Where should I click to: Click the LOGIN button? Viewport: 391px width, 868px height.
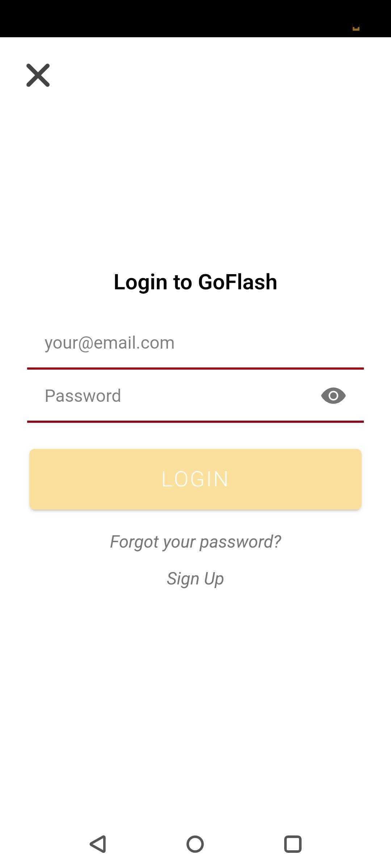(195, 479)
